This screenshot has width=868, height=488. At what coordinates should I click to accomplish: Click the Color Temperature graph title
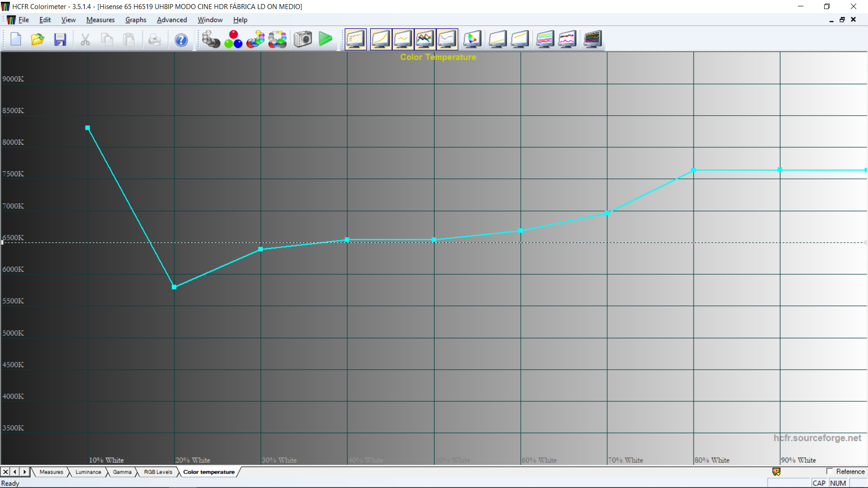438,57
